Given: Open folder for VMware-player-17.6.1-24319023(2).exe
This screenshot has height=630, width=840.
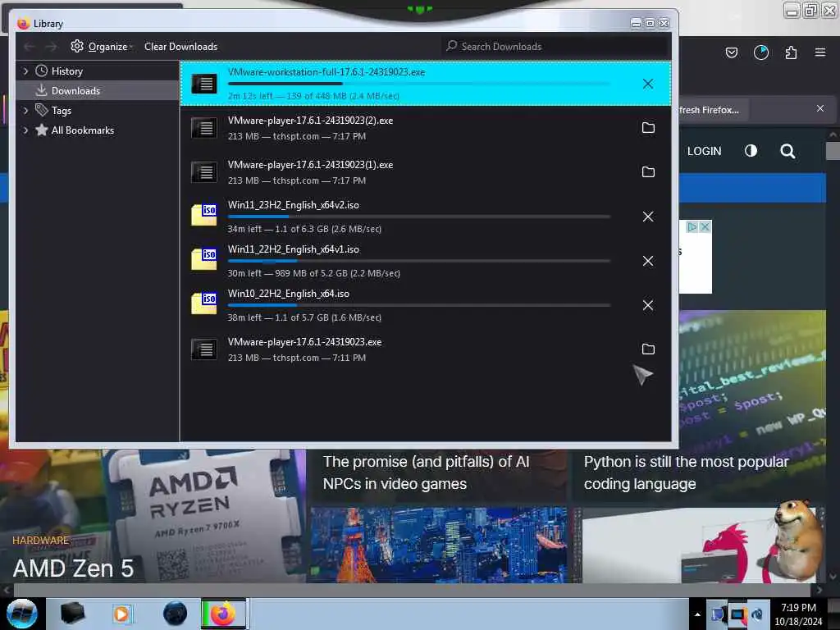Looking at the screenshot, I should point(648,127).
